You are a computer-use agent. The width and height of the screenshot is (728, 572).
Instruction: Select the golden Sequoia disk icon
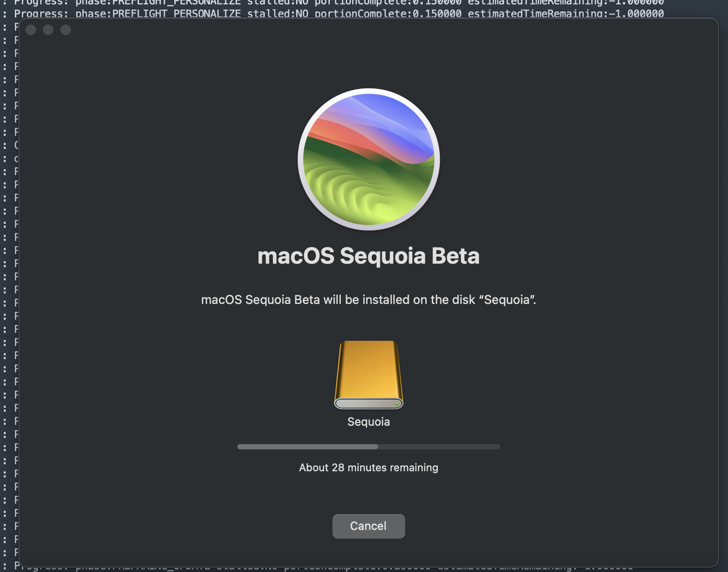[368, 375]
